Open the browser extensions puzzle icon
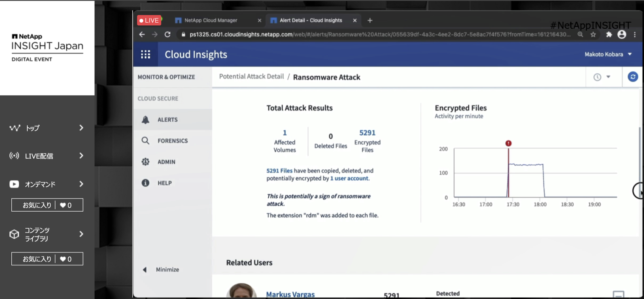The height and width of the screenshot is (299, 644). 609,34
